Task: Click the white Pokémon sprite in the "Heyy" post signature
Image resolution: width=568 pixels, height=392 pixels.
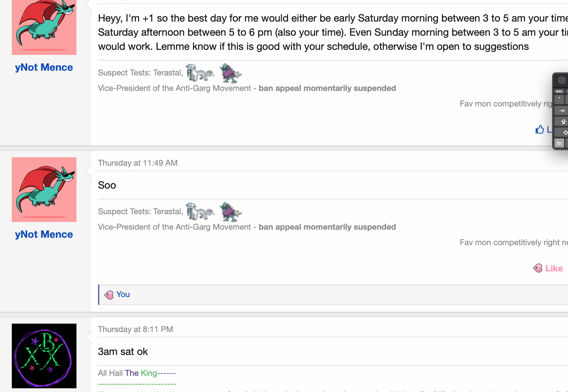Action: (199, 72)
